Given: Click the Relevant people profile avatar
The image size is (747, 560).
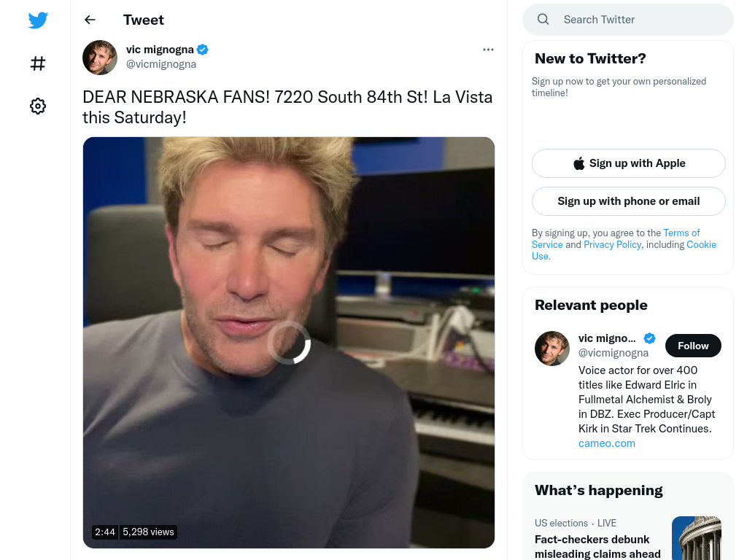Looking at the screenshot, I should (x=551, y=349).
